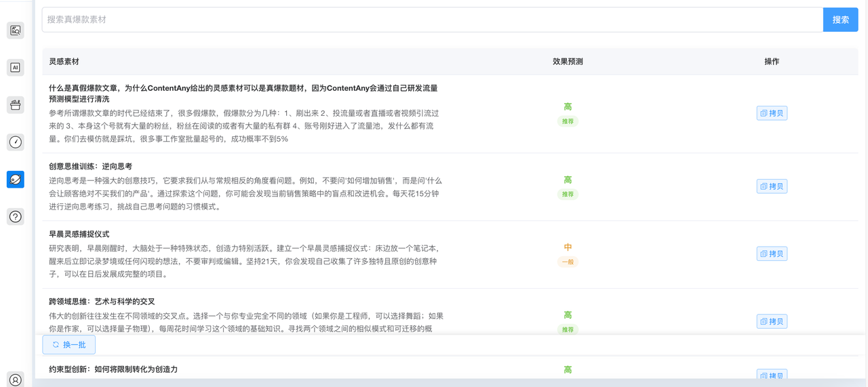Click the 一般 tag on 早晨灵感捕捉仪式 row
This screenshot has width=868, height=387.
pos(568,262)
